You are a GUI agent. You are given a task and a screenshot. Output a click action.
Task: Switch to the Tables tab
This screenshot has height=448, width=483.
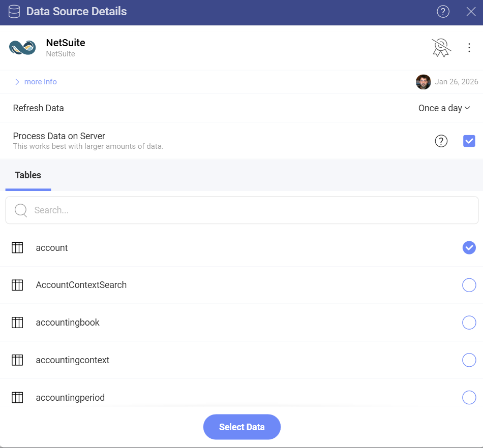coord(28,175)
